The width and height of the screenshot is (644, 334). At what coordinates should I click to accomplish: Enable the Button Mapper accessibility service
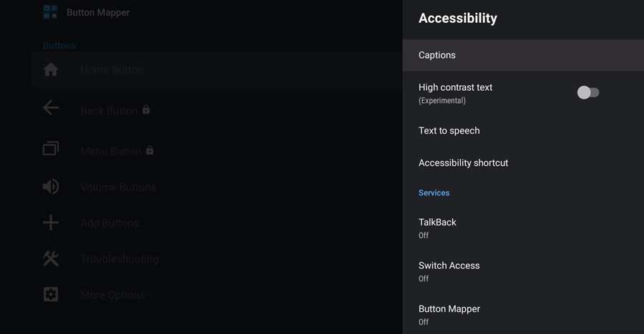tap(523, 314)
